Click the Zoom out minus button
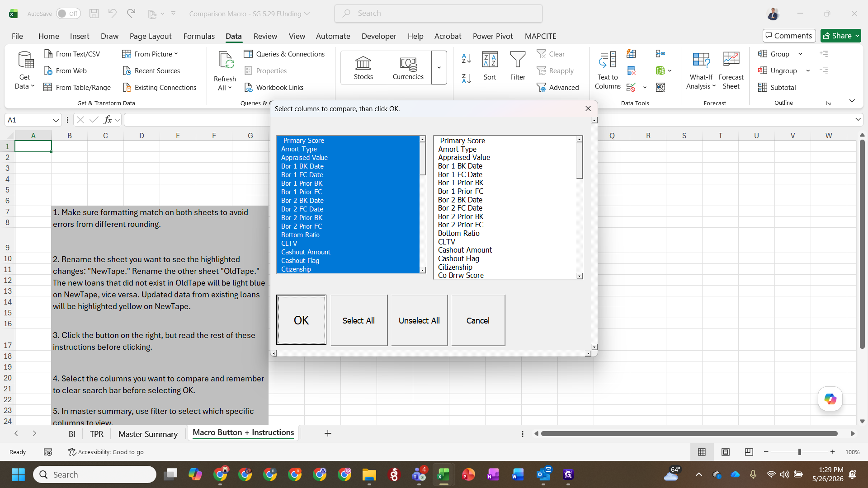868x488 pixels. [766, 452]
